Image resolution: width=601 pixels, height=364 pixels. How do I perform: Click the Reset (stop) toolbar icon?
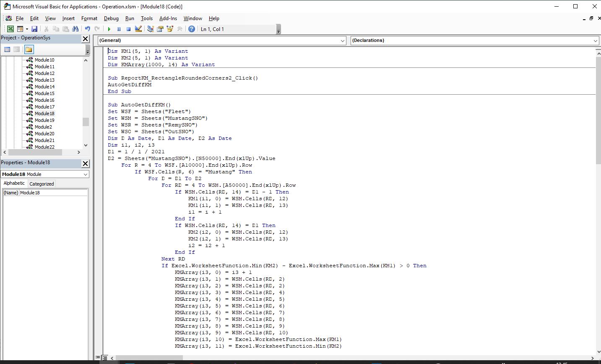coord(128,29)
